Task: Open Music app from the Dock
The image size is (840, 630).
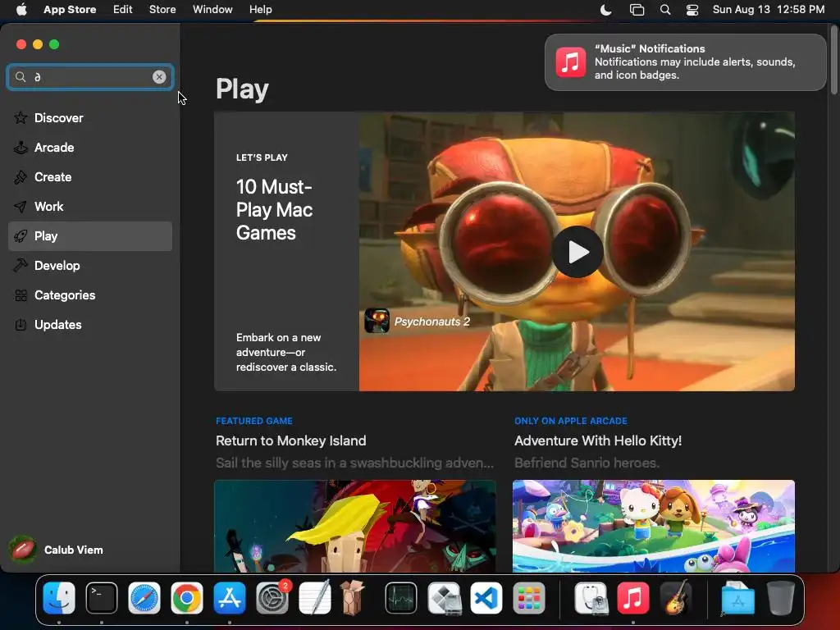Action: click(633, 598)
